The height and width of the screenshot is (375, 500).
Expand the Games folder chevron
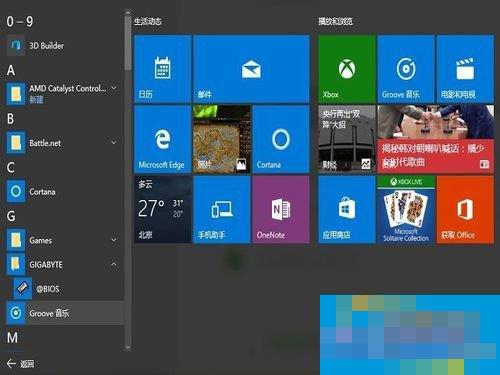[114, 240]
